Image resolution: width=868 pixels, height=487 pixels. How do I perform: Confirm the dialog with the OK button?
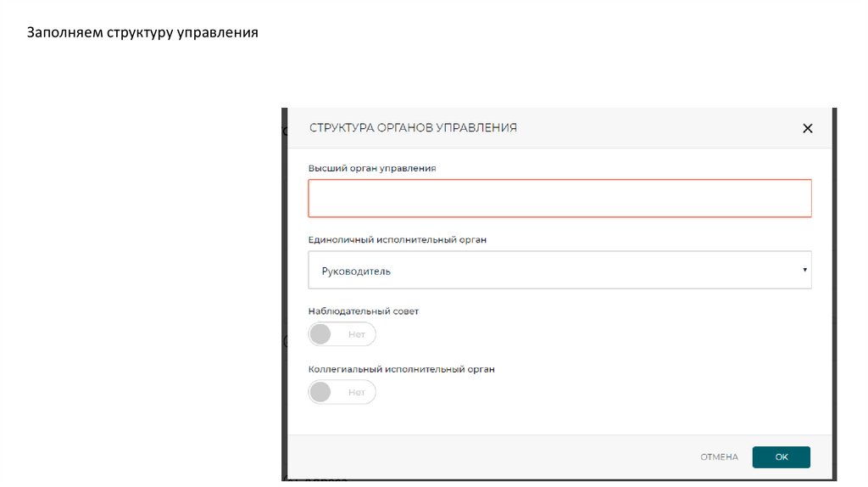(781, 457)
